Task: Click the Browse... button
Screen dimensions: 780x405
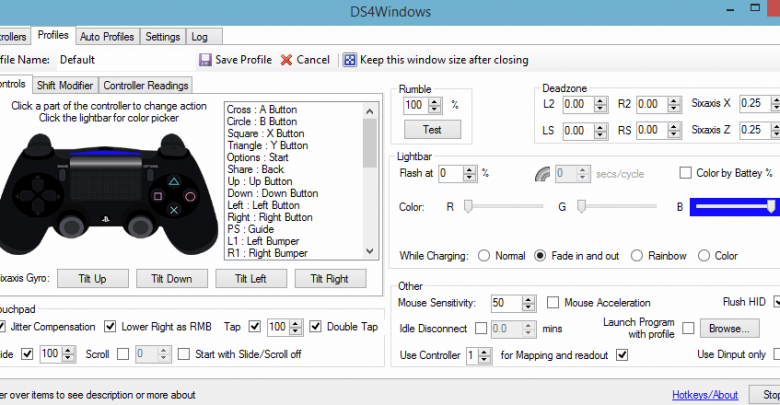Action: 730,329
